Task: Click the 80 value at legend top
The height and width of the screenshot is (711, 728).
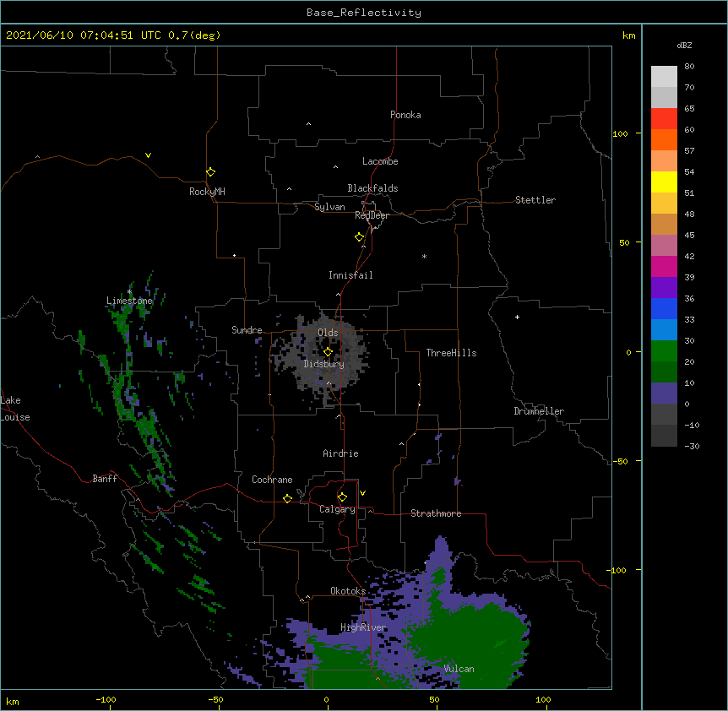Action: pyautogui.click(x=689, y=67)
